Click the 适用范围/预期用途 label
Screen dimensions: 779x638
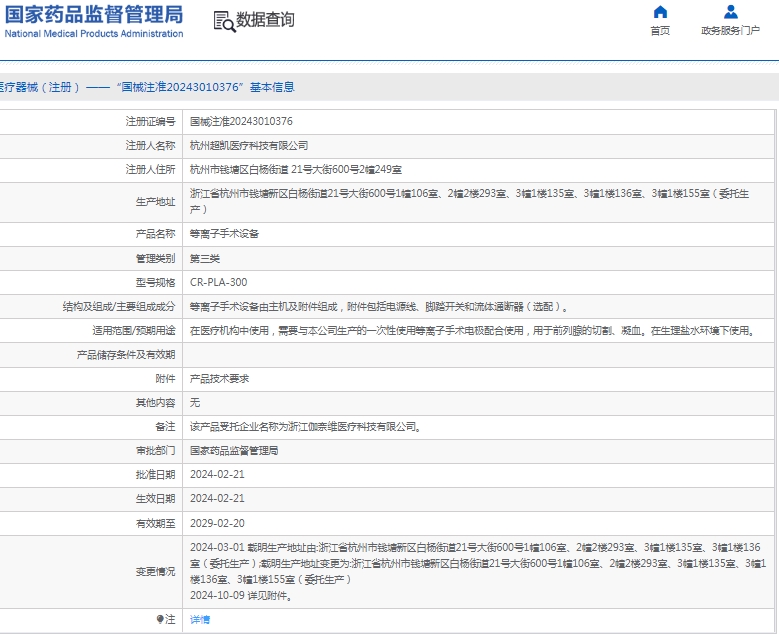134,330
